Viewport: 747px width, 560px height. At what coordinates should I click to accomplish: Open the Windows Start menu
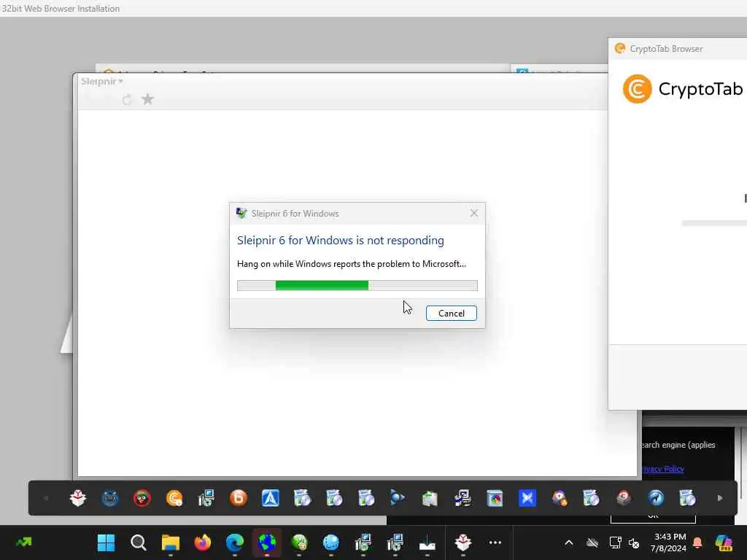(106, 542)
